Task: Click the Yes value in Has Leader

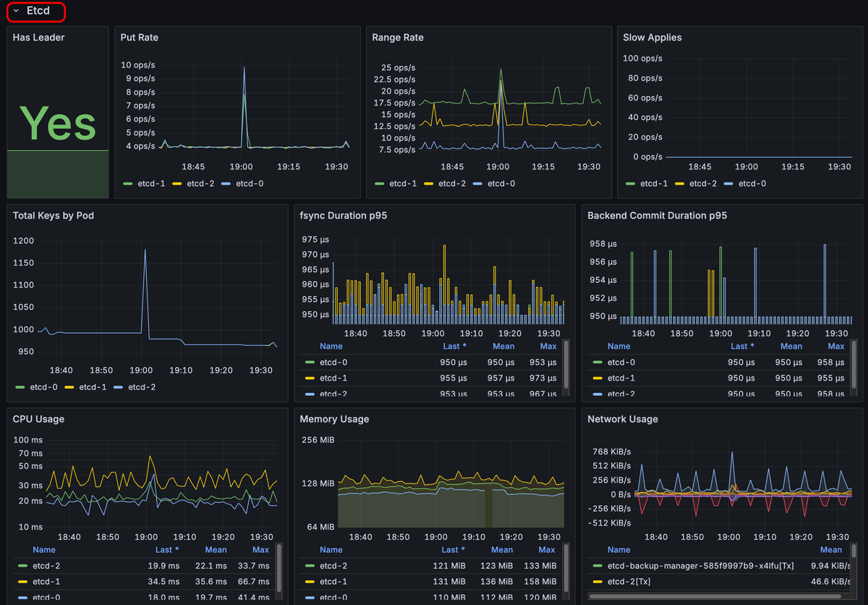Action: pyautogui.click(x=58, y=123)
